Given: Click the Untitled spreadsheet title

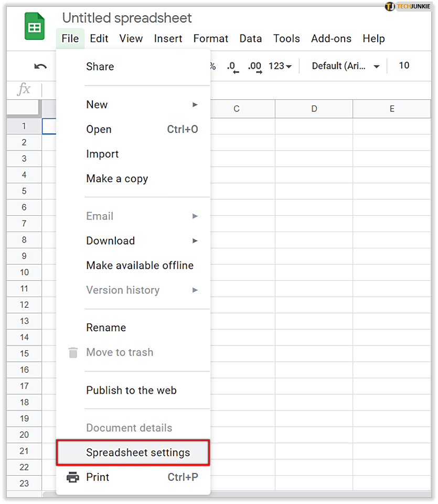Looking at the screenshot, I should coord(127,18).
